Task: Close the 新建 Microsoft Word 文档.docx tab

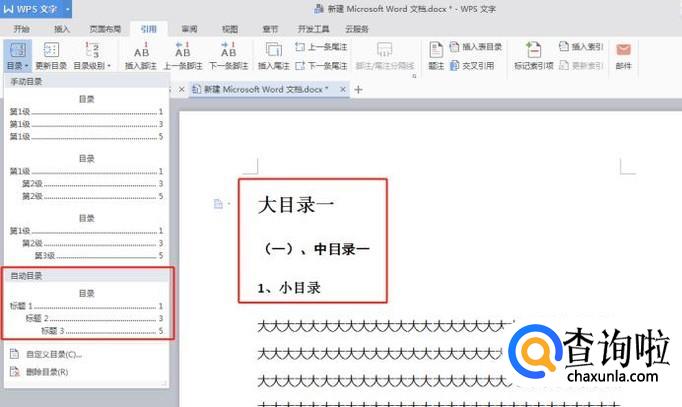Action: click(343, 89)
